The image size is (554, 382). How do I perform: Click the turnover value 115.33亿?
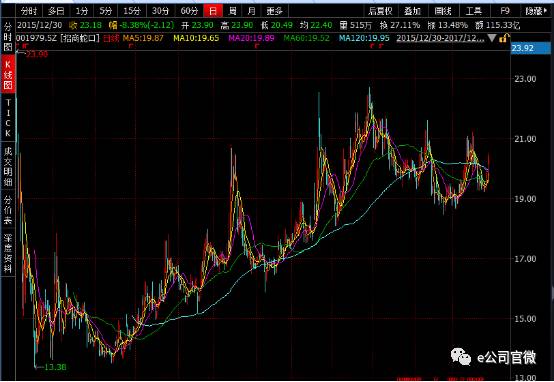[503, 25]
